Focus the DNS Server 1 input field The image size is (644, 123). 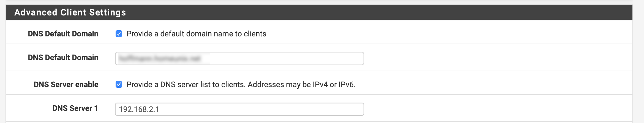coord(239,109)
